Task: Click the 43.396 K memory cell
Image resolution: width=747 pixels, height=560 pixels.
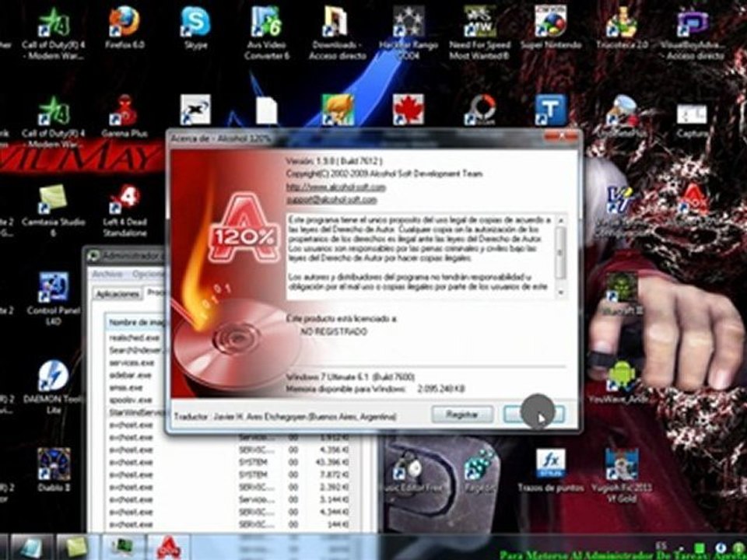Action: tap(331, 462)
